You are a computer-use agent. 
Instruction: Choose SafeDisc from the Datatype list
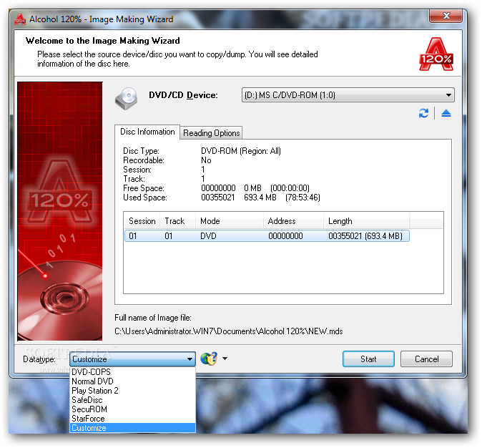[x=132, y=400]
